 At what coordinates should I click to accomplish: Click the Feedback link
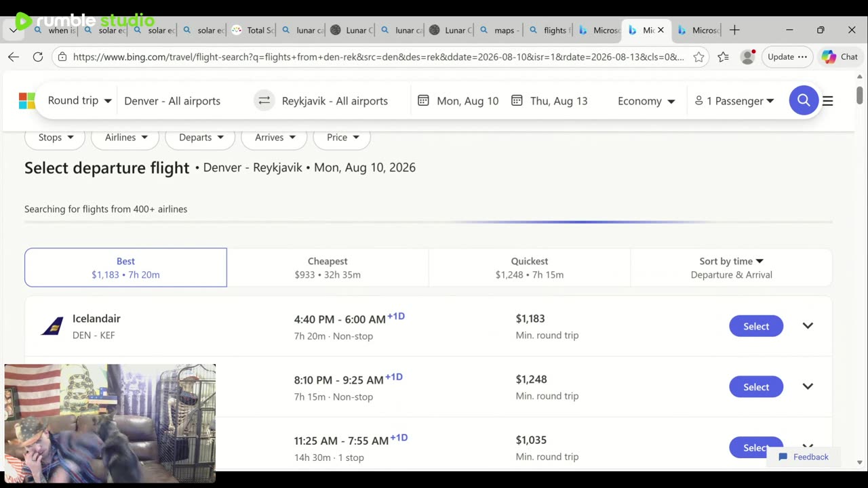click(804, 457)
